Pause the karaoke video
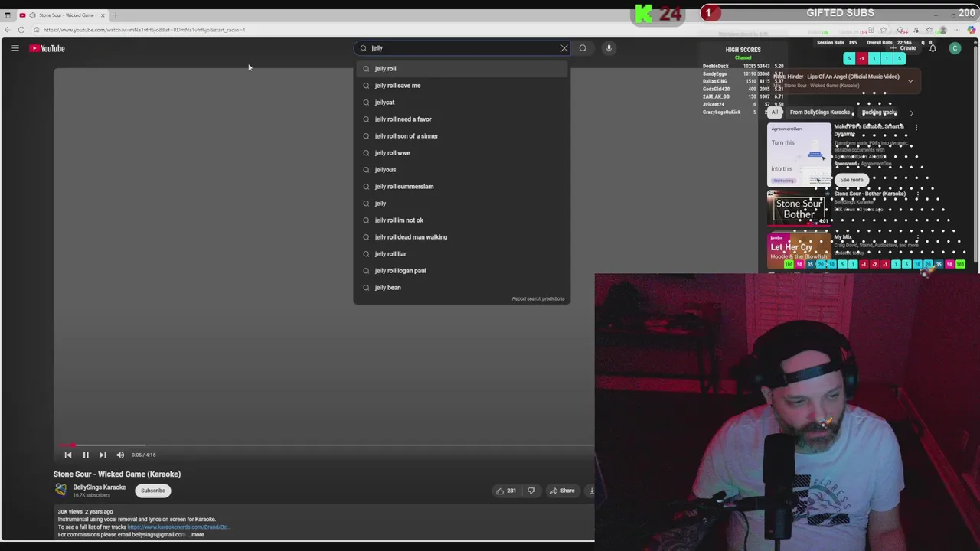The image size is (980, 551). (86, 455)
